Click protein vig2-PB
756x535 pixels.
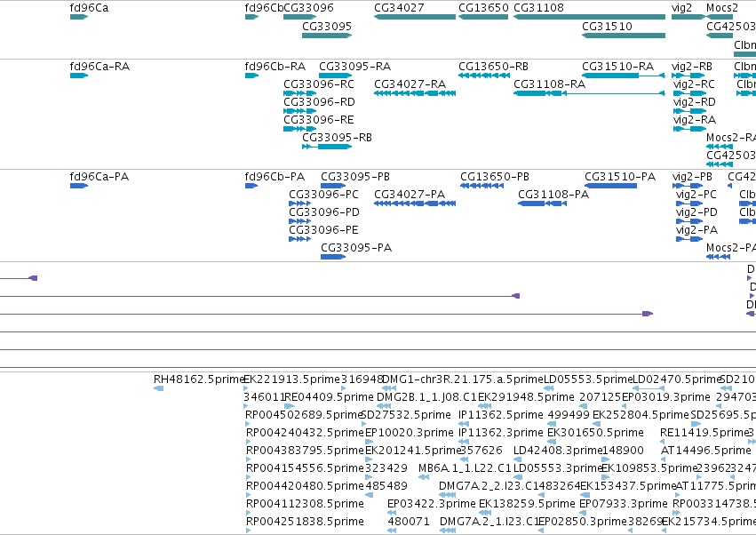click(688, 186)
